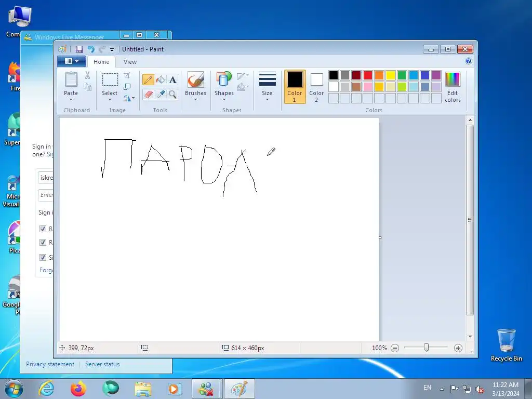
Task: Open the Recycle Bin desktop icon
Action: (506, 345)
